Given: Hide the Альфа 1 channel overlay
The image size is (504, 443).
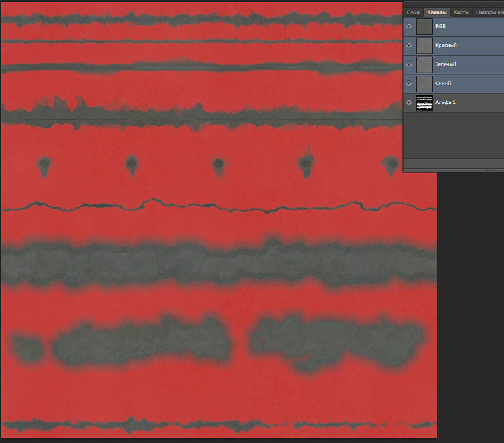Looking at the screenshot, I should coord(409,102).
